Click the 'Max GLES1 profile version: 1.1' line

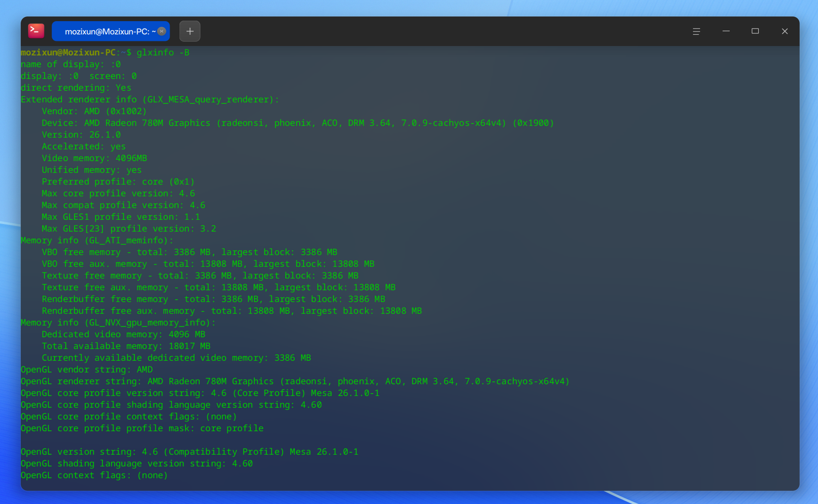(121, 217)
